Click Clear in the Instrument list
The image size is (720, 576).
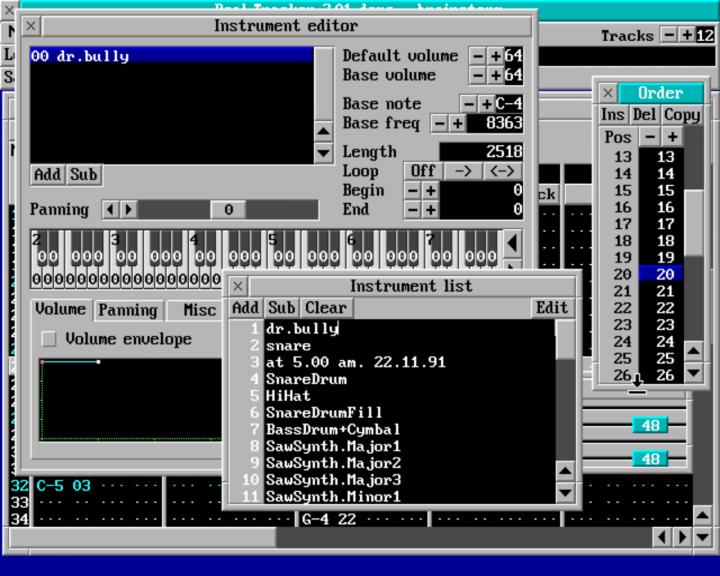[325, 308]
